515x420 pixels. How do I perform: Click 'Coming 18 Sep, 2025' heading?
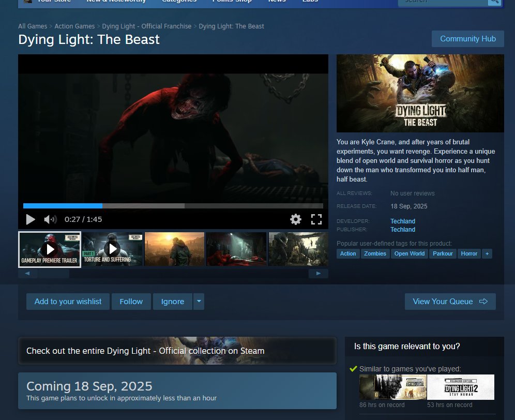point(89,386)
